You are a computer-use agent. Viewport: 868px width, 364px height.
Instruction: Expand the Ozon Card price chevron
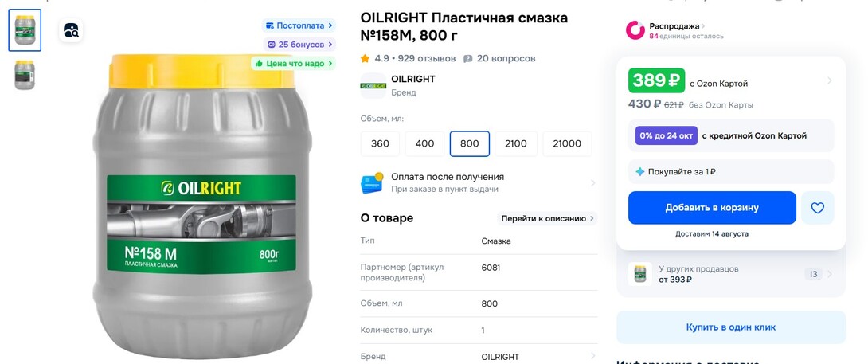[x=829, y=80]
